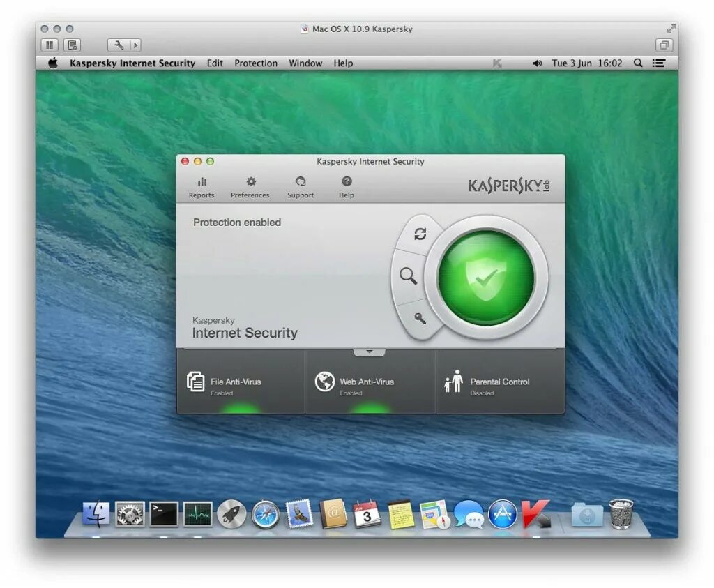Click the VM snapshot toolbar button
Screen dimensions: 714x588
tap(72, 45)
